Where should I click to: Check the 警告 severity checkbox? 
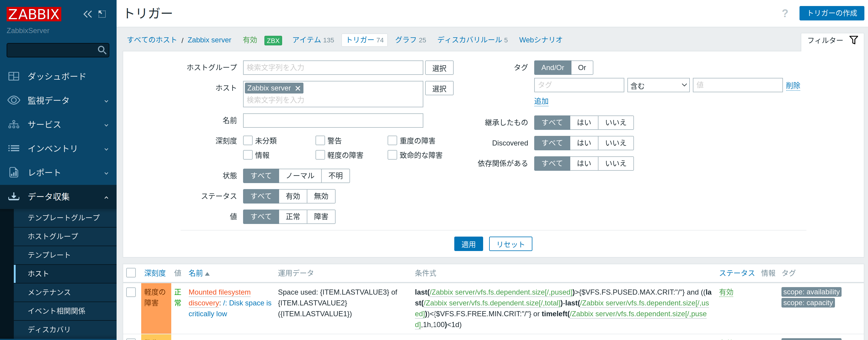pos(320,140)
